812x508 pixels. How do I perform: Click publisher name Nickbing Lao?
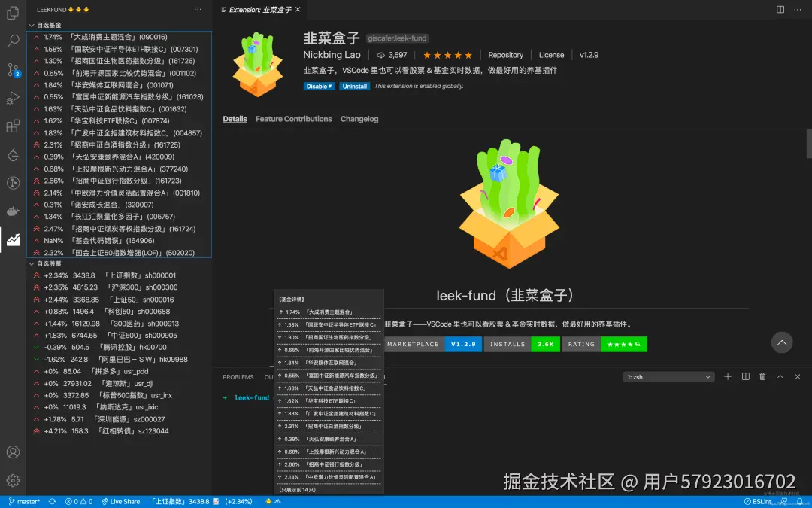coord(332,55)
